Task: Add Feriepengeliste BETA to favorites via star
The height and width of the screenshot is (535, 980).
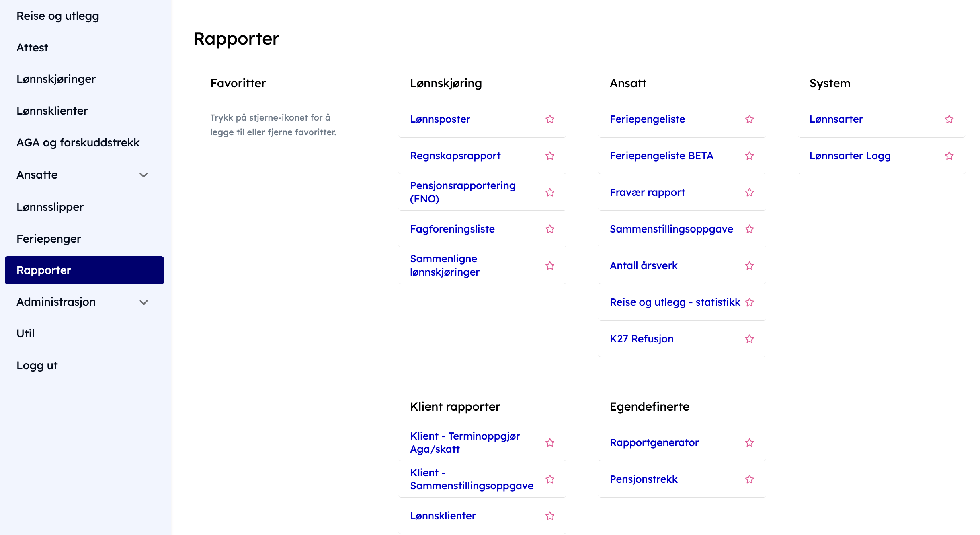Action: pos(749,156)
